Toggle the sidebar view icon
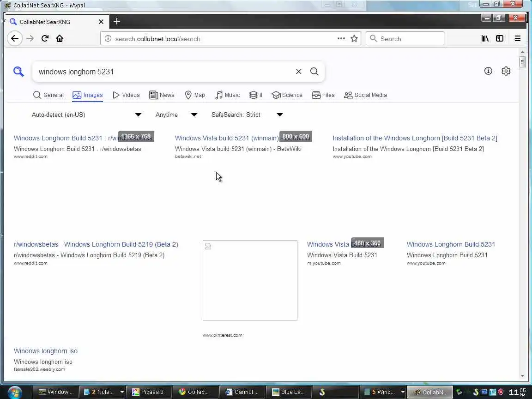532x399 pixels. pyautogui.click(x=499, y=38)
